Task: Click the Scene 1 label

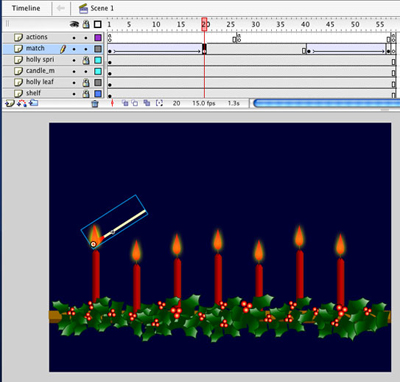Action: (102, 8)
